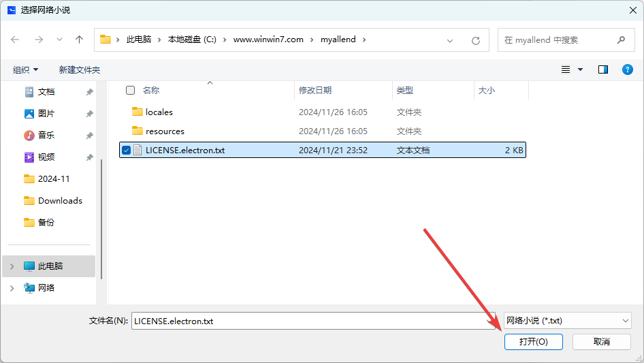The width and height of the screenshot is (644, 363).
Task: Tick the select-all checkbox beside 名称
Action: [130, 90]
